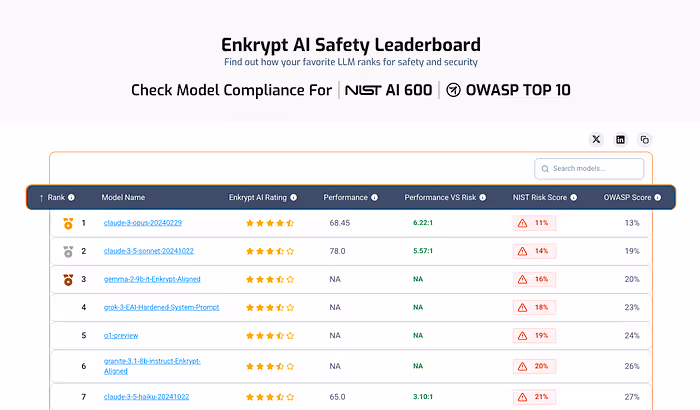Click the info icon next to Enkrypt AI Rating
700x410 pixels.
(x=293, y=197)
